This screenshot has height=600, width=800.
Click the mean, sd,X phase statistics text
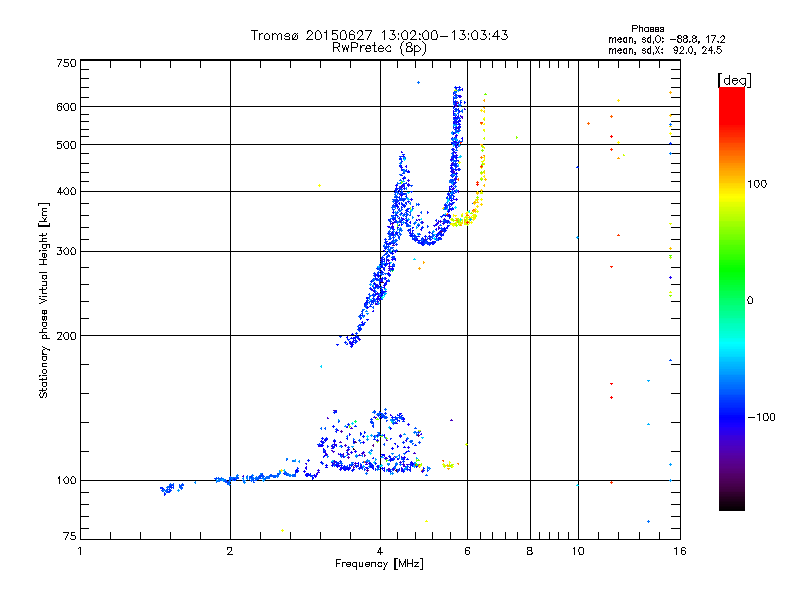click(x=665, y=50)
